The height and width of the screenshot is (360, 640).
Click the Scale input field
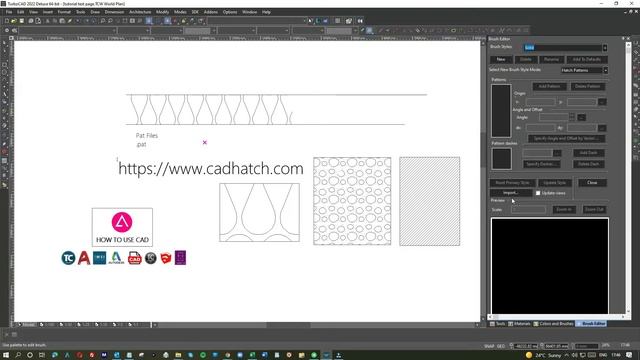coord(529,210)
